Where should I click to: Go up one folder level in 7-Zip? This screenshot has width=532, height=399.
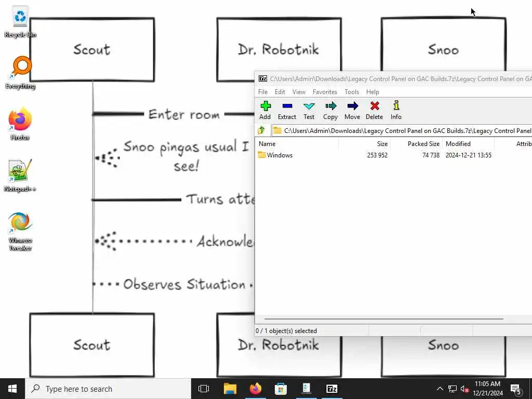(261, 130)
